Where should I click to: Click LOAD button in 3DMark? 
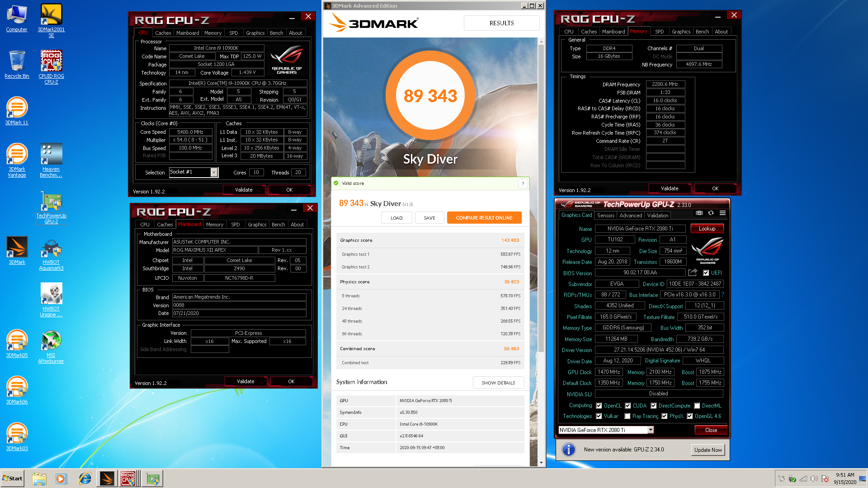396,218
